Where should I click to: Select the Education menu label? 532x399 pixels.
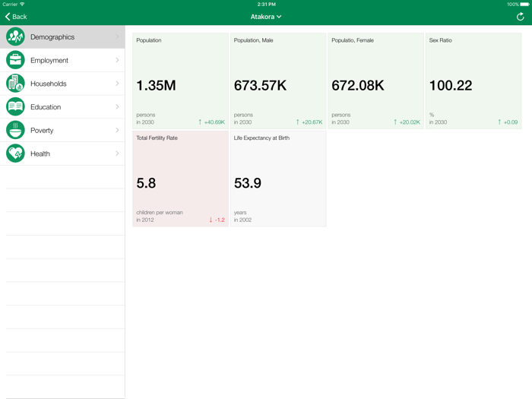pos(46,107)
